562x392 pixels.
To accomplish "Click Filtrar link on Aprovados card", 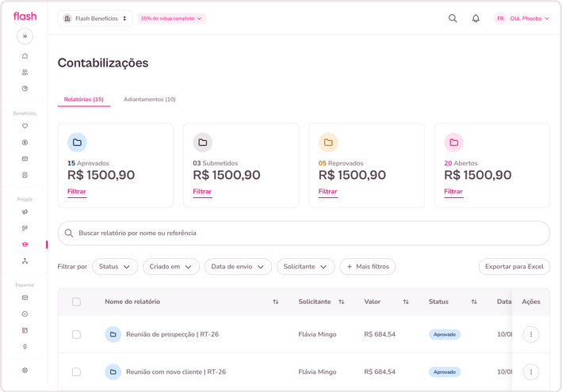I will click(x=77, y=192).
